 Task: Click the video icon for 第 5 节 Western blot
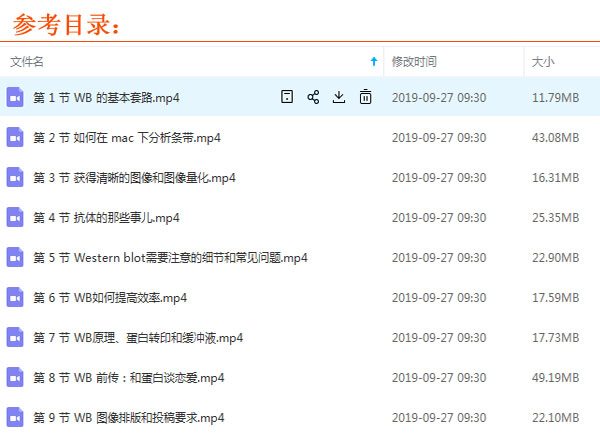(15, 257)
